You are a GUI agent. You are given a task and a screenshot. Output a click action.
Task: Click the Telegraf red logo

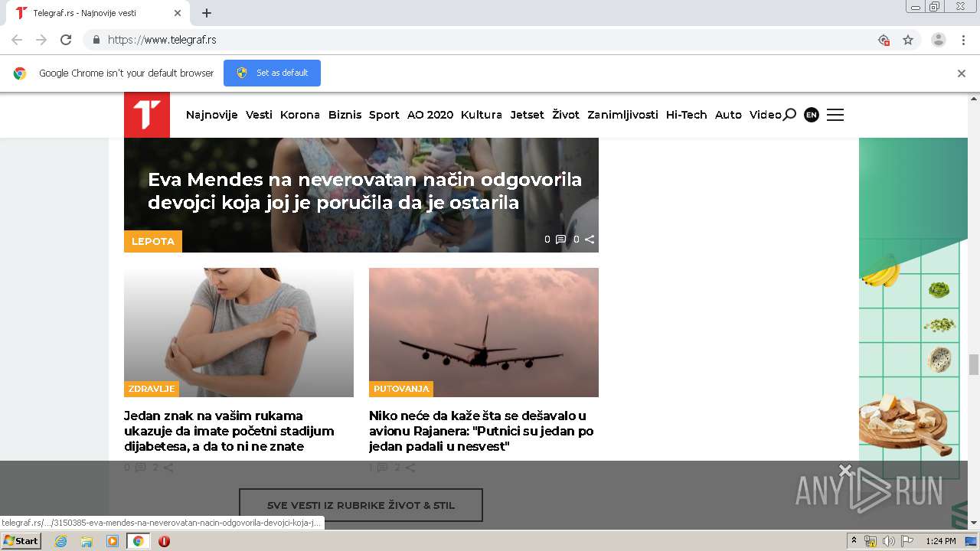(147, 115)
